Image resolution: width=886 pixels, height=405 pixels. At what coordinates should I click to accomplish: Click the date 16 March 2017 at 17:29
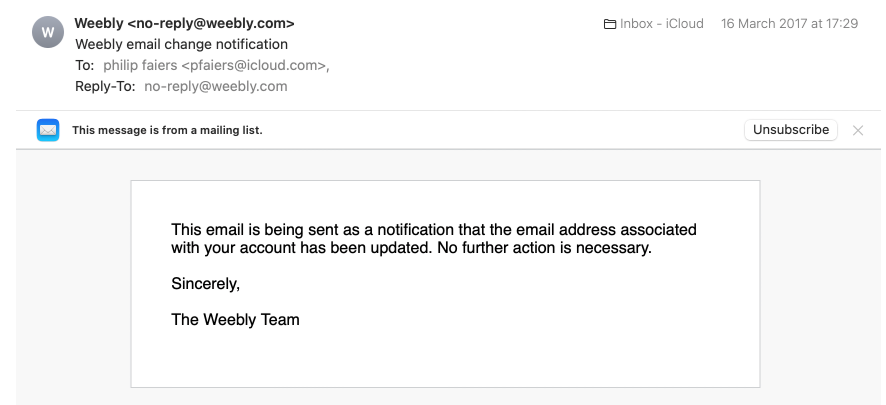click(x=789, y=24)
